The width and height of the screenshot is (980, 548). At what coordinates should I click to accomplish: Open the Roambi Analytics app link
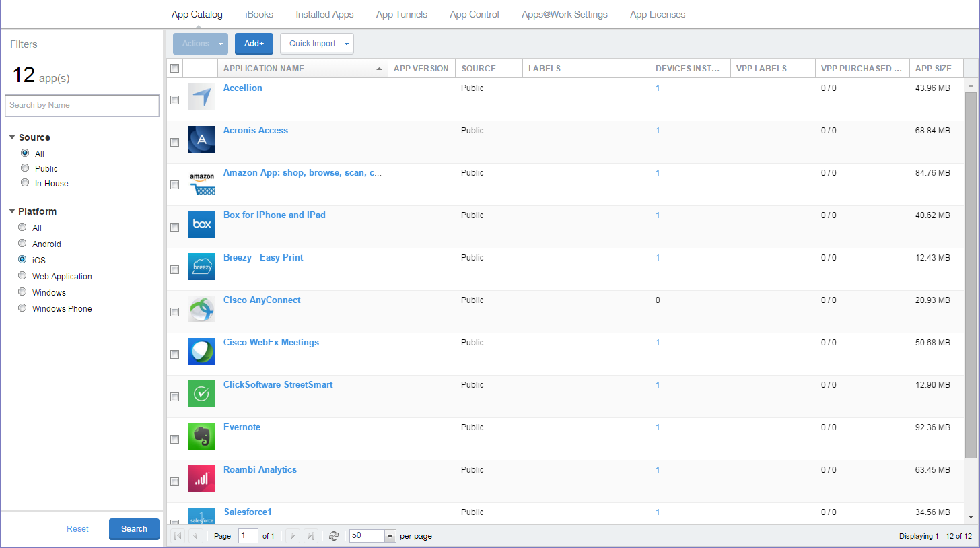pyautogui.click(x=260, y=470)
